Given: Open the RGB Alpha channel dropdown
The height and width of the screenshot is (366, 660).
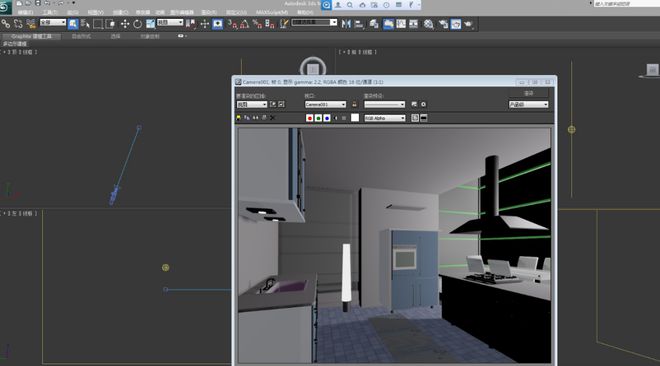Looking at the screenshot, I should 385,118.
